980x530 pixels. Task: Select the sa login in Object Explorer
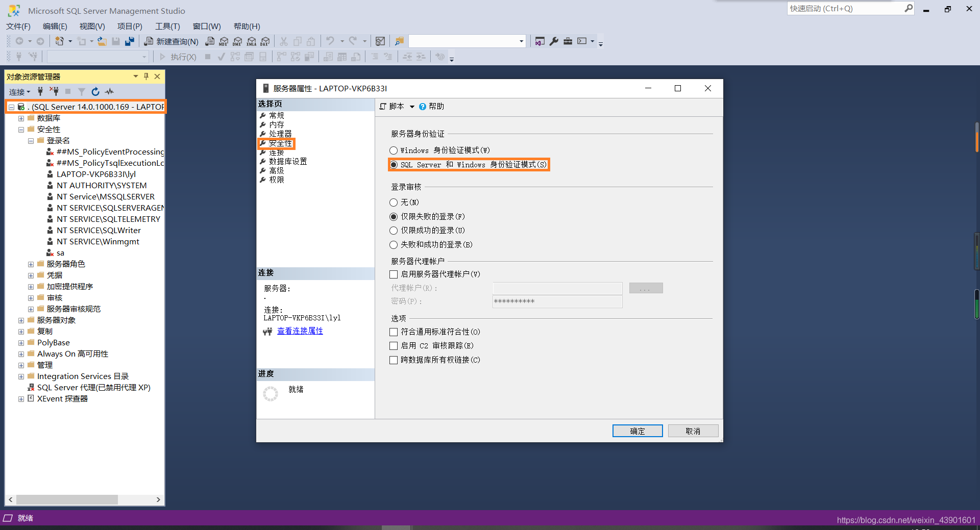point(60,253)
